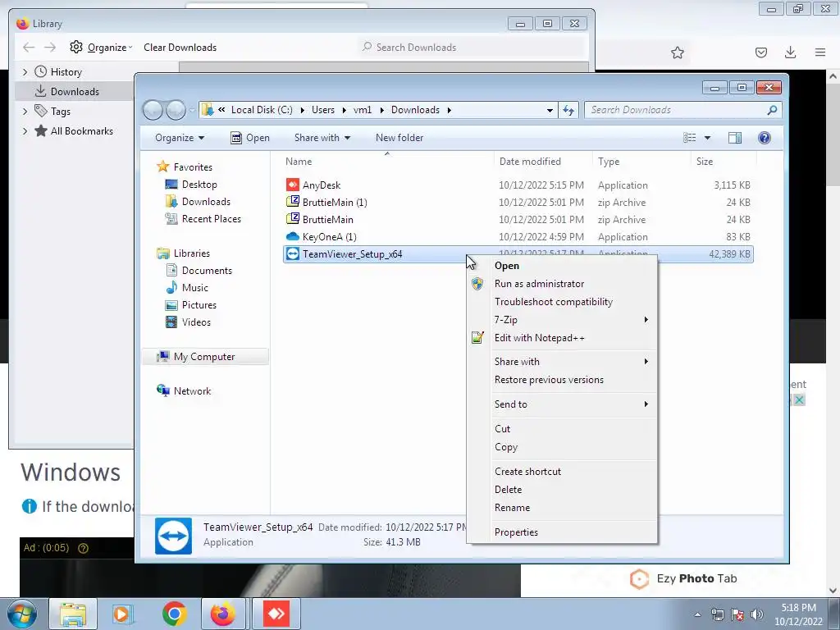Open Windows Media Player from taskbar

[123, 614]
